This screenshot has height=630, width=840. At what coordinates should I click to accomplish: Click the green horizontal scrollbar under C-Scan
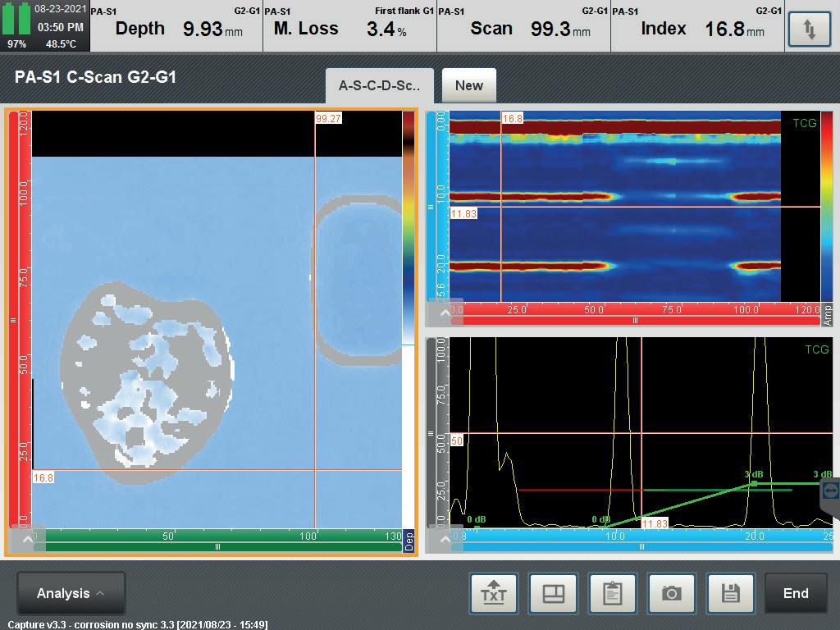[x=217, y=547]
